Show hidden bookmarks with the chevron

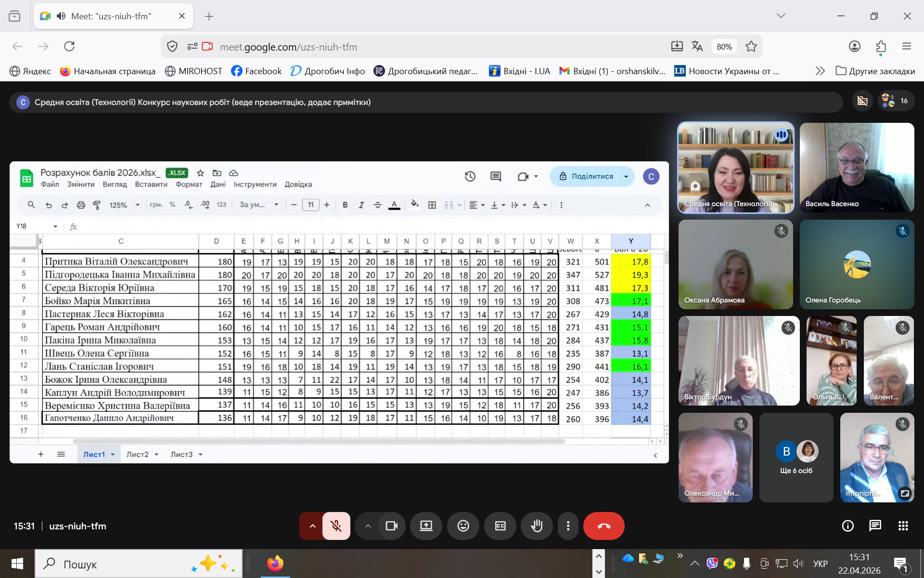tap(820, 71)
